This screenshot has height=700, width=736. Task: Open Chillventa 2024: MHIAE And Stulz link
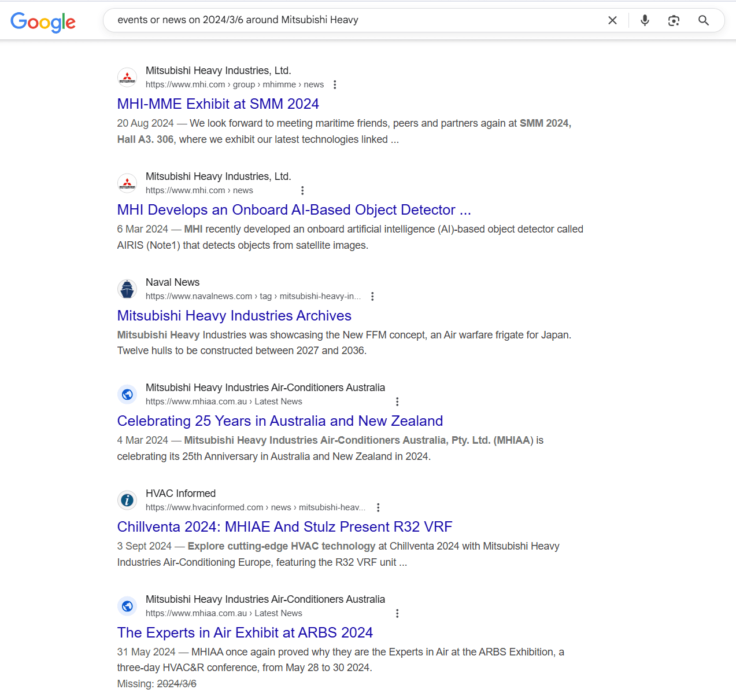tap(284, 526)
